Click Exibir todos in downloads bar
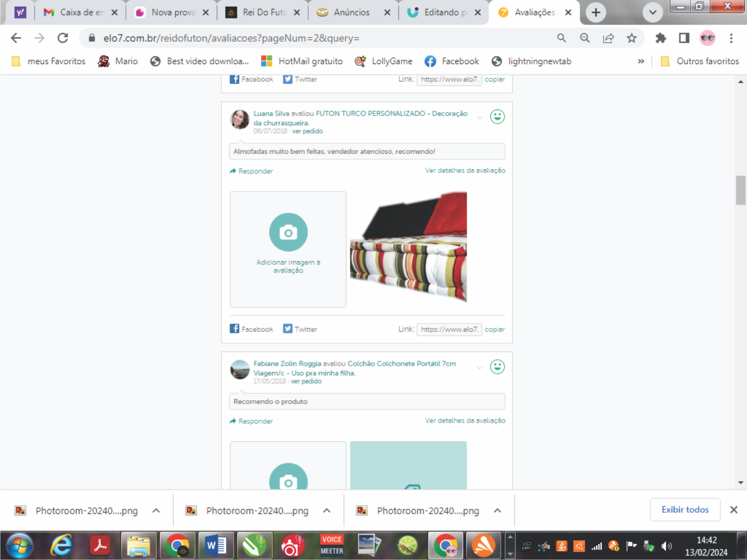The image size is (747, 560). (x=685, y=510)
